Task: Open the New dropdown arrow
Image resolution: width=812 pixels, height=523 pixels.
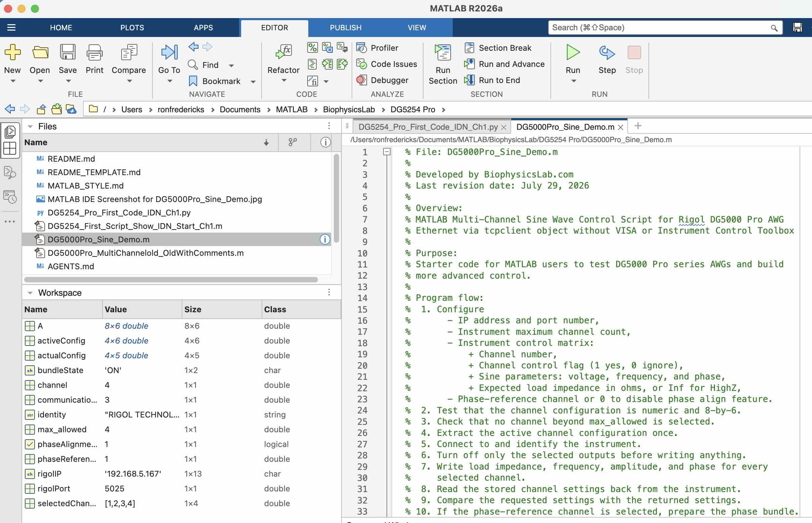Action: (x=13, y=81)
